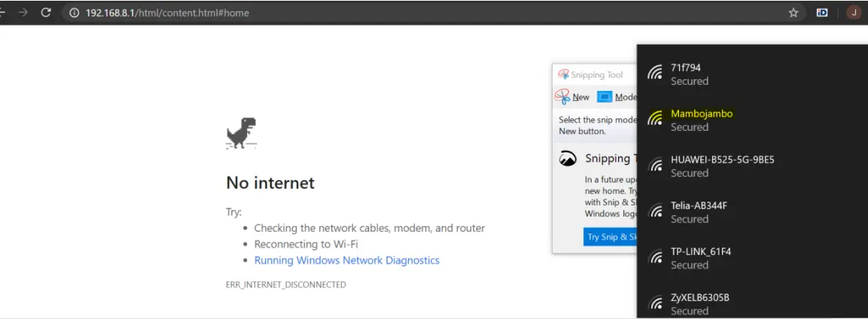Click the Chrome dinosaur image

[x=242, y=133]
